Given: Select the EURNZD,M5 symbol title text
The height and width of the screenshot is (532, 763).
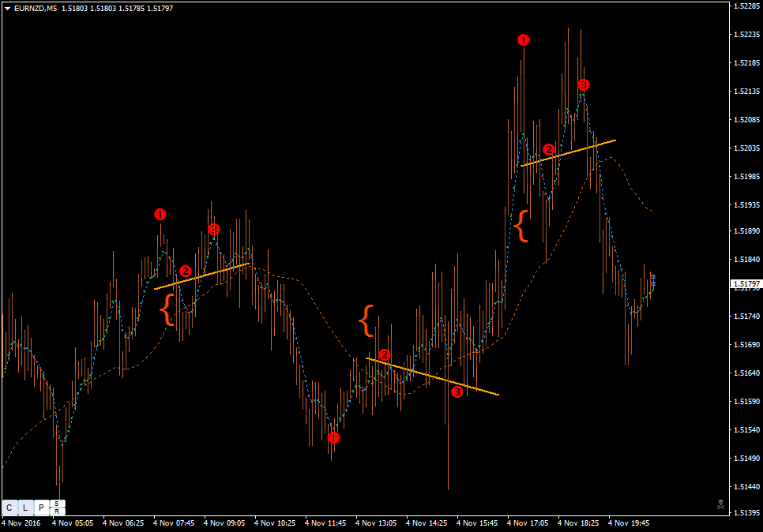Looking at the screenshot, I should tap(36, 8).
